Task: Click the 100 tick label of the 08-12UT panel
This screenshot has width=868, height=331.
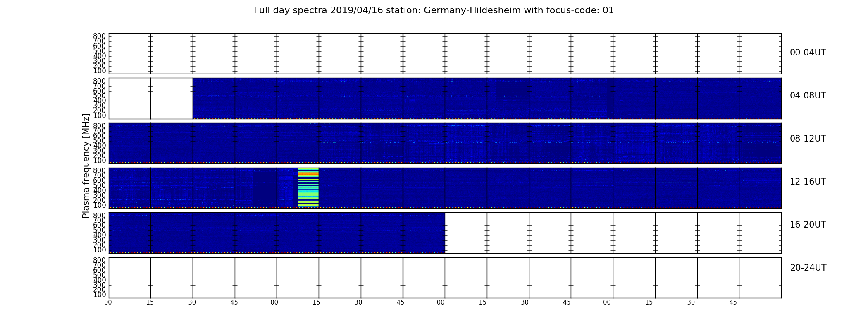Action: point(99,161)
